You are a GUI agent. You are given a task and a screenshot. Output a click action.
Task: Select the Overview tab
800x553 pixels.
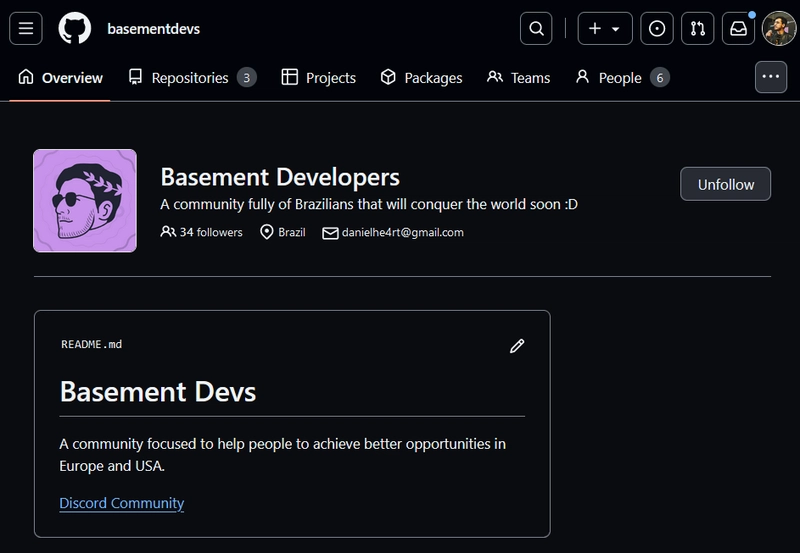pyautogui.click(x=60, y=78)
